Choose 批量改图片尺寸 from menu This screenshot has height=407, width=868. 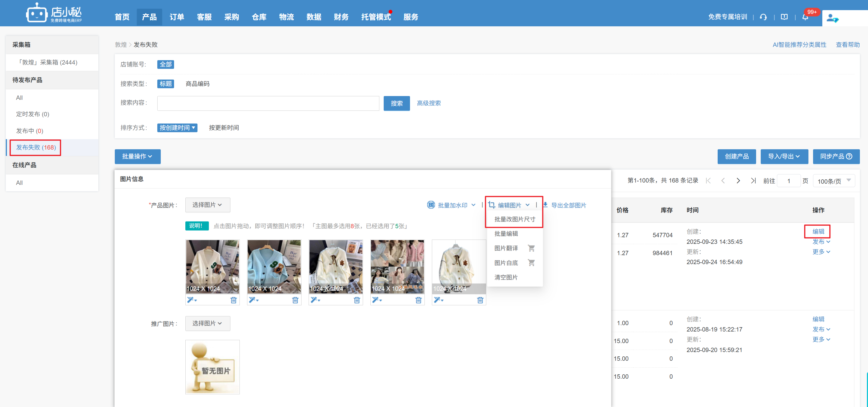(515, 219)
